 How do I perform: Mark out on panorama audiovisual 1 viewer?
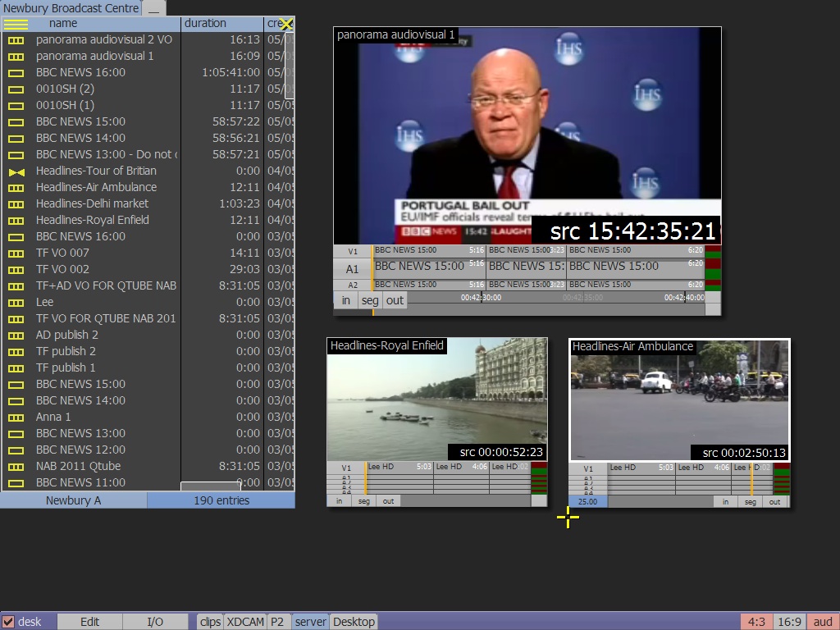[x=395, y=300]
